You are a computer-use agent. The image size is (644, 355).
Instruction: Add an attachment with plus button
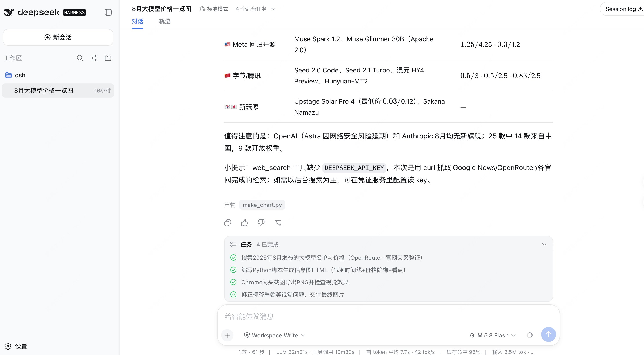(227, 335)
